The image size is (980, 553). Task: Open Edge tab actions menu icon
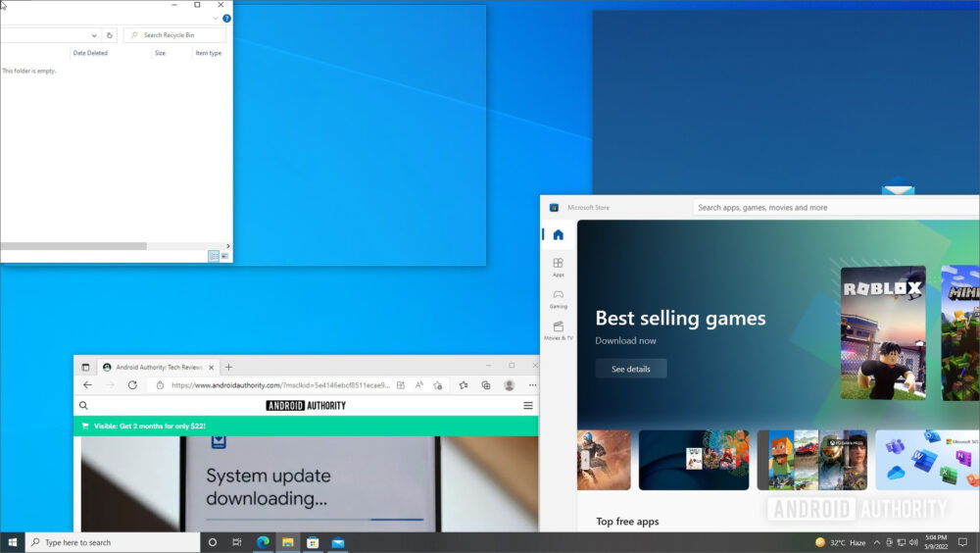[85, 368]
